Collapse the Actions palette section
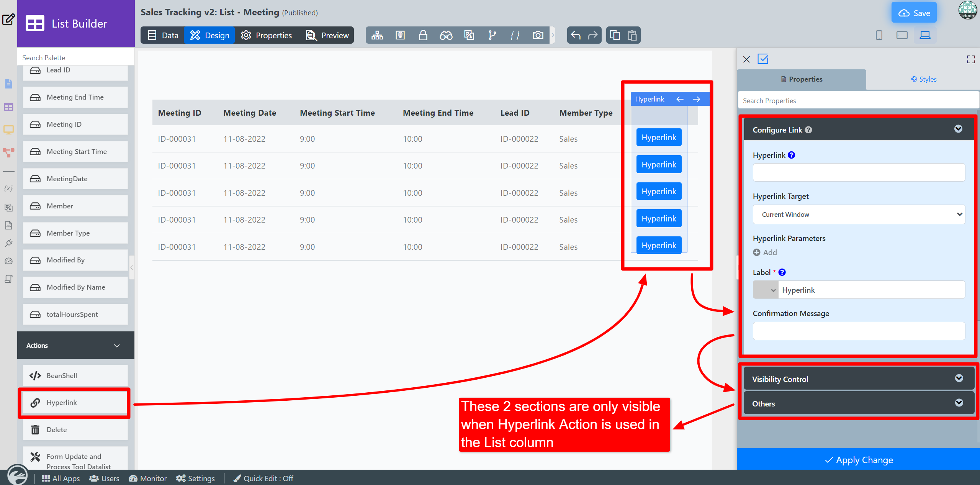Image resolution: width=980 pixels, height=485 pixels. pyautogui.click(x=76, y=346)
